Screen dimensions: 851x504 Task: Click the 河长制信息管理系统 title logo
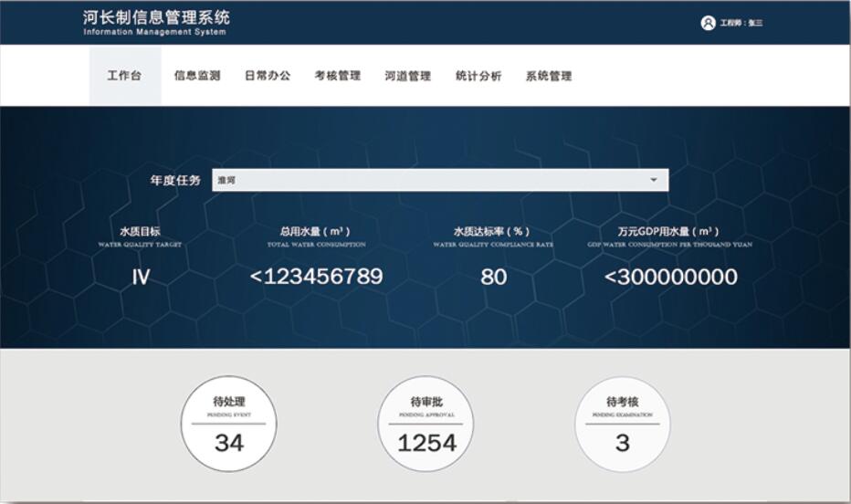coord(156,22)
